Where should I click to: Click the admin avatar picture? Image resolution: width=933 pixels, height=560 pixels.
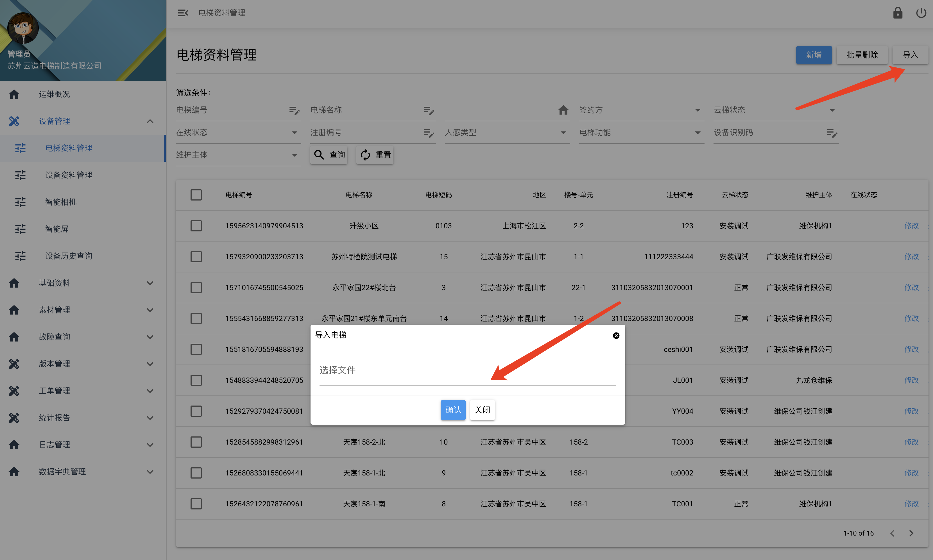(23, 28)
